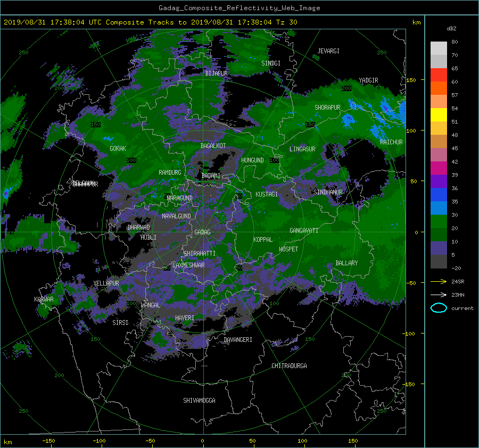Click the SHORAPUR city label
The image size is (479, 448).
(327, 108)
